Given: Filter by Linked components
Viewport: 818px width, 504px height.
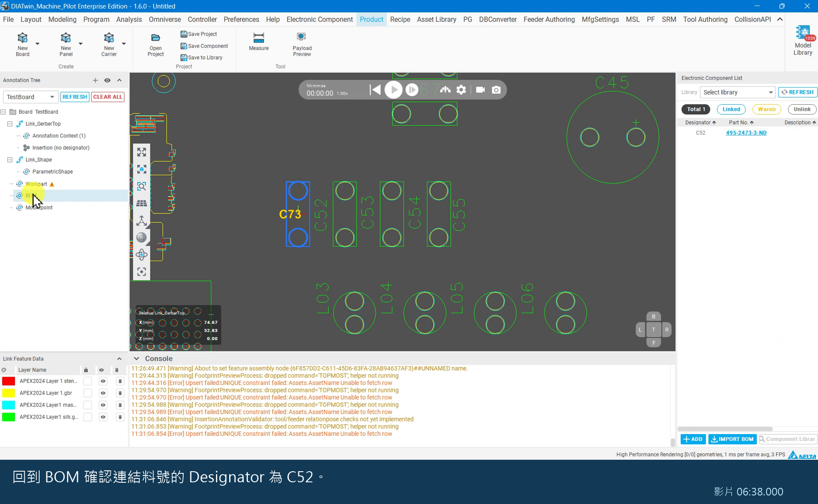Looking at the screenshot, I should [x=731, y=109].
